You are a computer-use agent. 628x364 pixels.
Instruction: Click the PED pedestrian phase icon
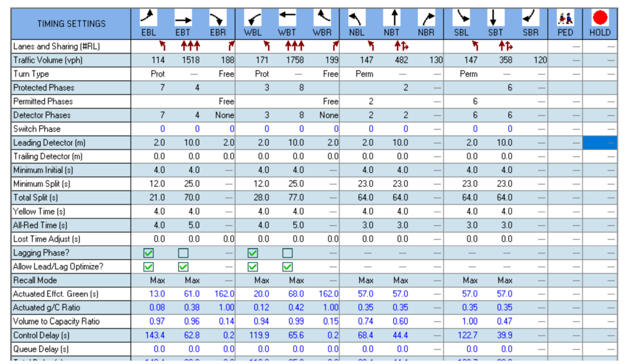point(565,17)
